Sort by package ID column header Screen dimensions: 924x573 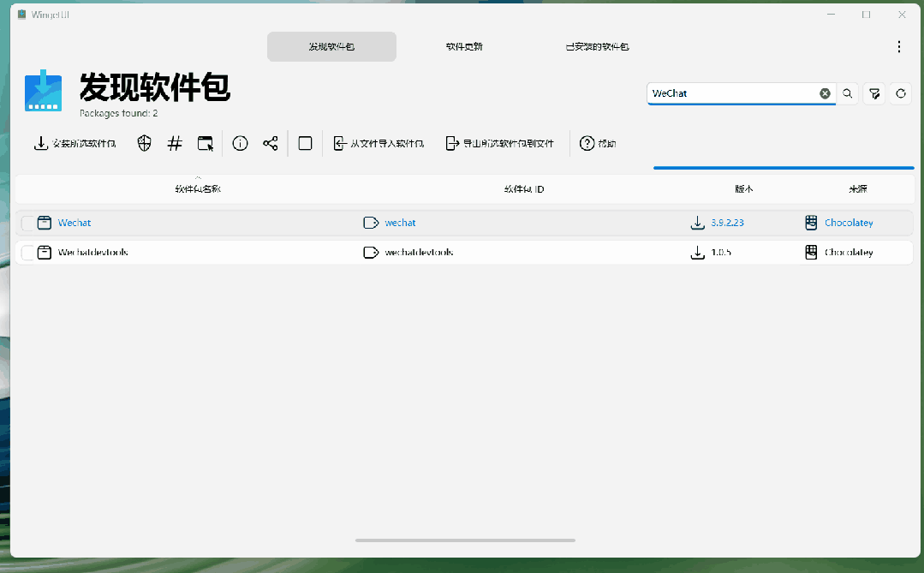(524, 188)
